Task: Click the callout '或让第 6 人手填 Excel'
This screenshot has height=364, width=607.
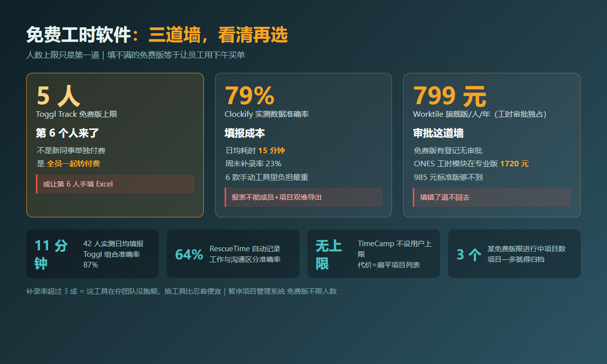Action: [115, 184]
